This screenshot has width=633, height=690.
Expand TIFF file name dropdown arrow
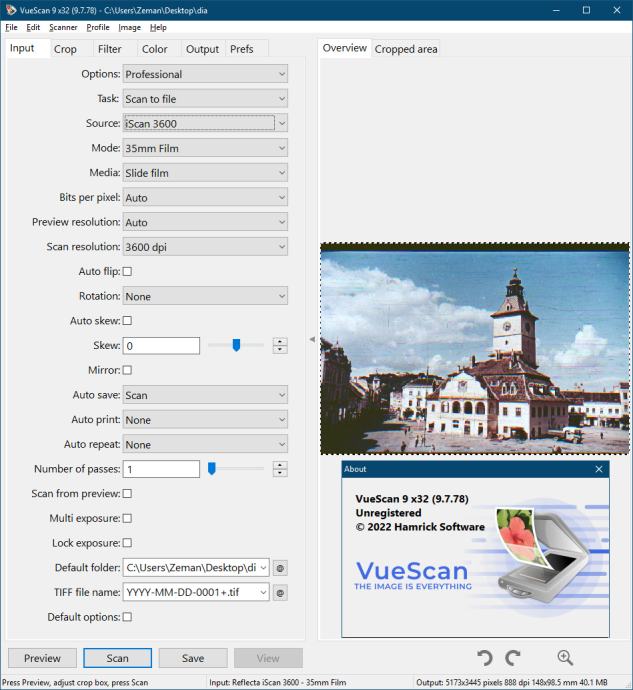(263, 592)
